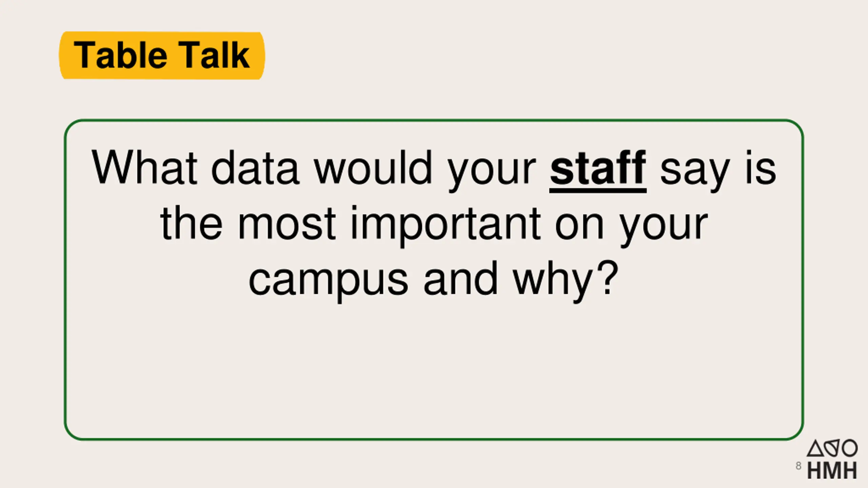This screenshot has height=488, width=868.
Task: Click the HMH logo lettering
Action: pyautogui.click(x=832, y=470)
